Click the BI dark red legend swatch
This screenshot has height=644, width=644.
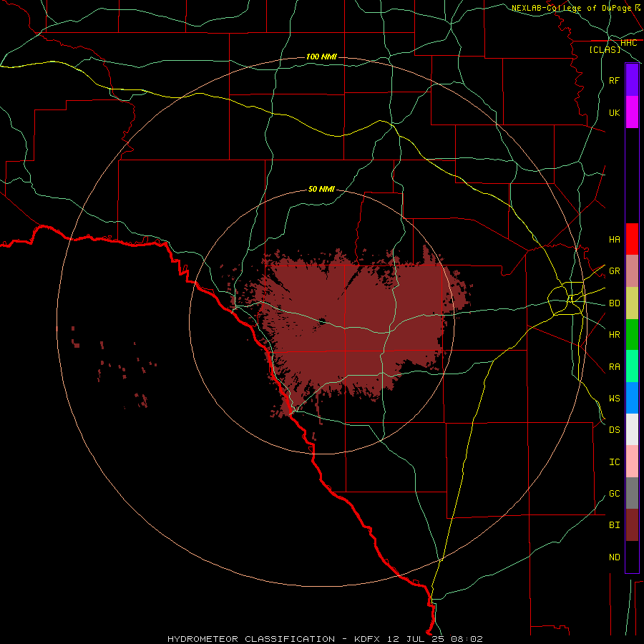[x=632, y=525]
